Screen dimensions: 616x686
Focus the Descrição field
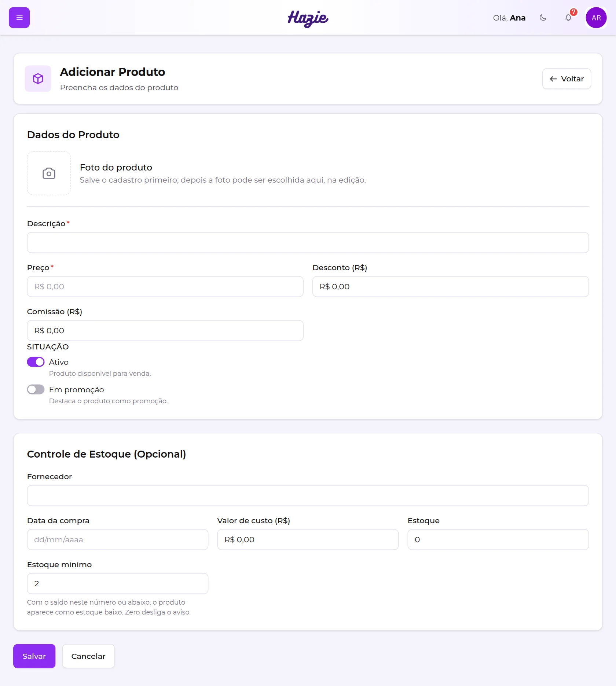(x=308, y=242)
